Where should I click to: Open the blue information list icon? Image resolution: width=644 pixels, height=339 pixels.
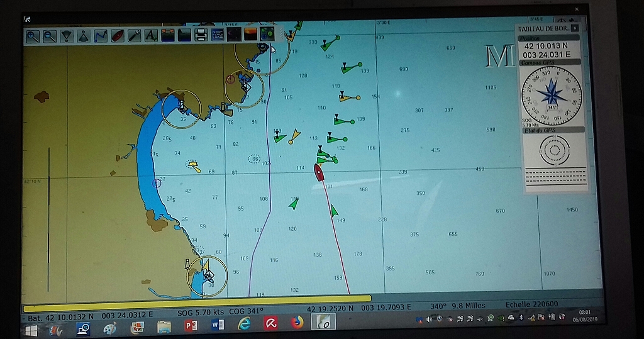pyautogui.click(x=217, y=35)
